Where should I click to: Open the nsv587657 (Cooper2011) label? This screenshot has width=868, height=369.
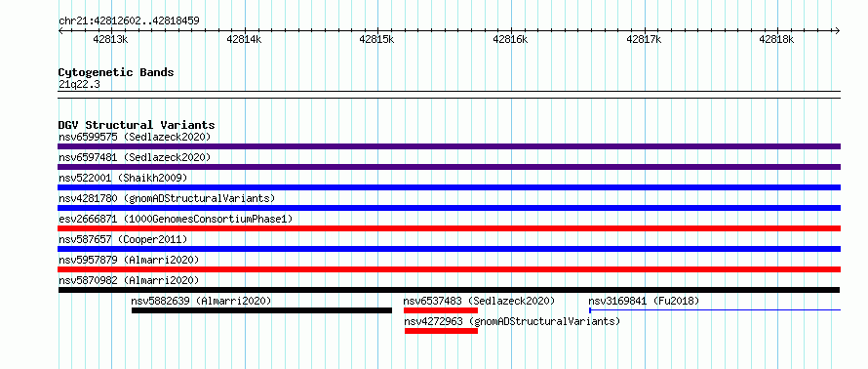click(123, 239)
